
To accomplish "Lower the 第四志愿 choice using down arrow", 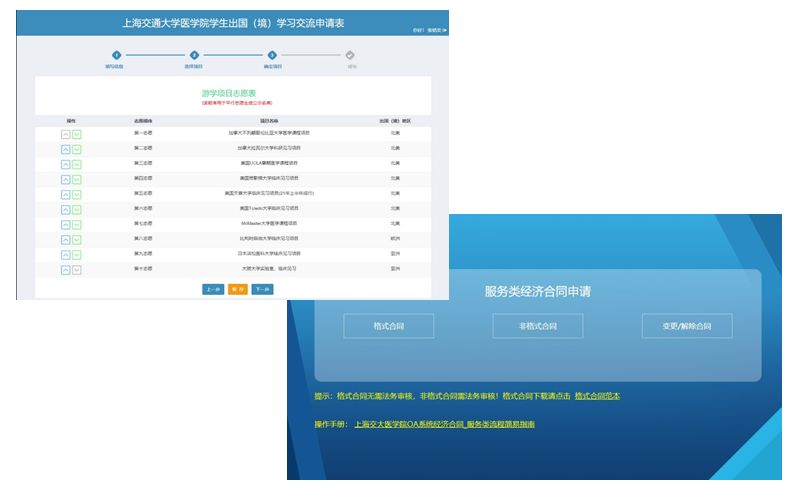I will 77,180.
